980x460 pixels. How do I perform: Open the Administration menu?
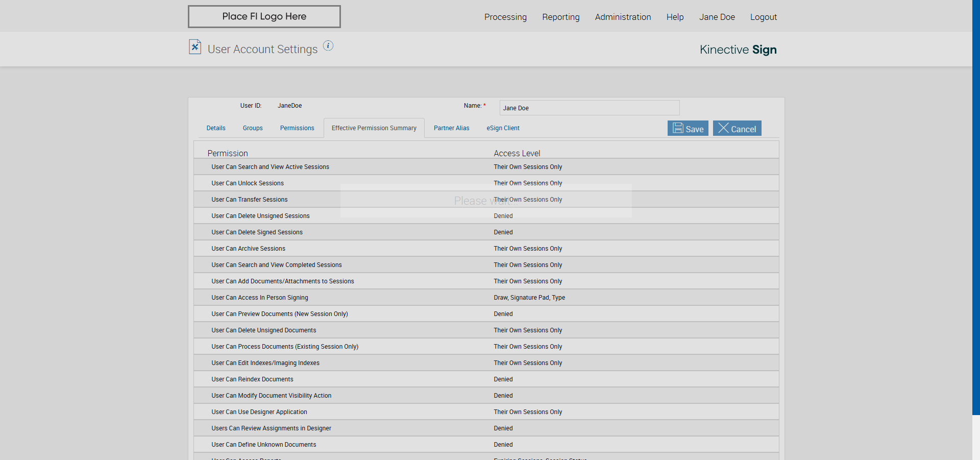point(623,17)
